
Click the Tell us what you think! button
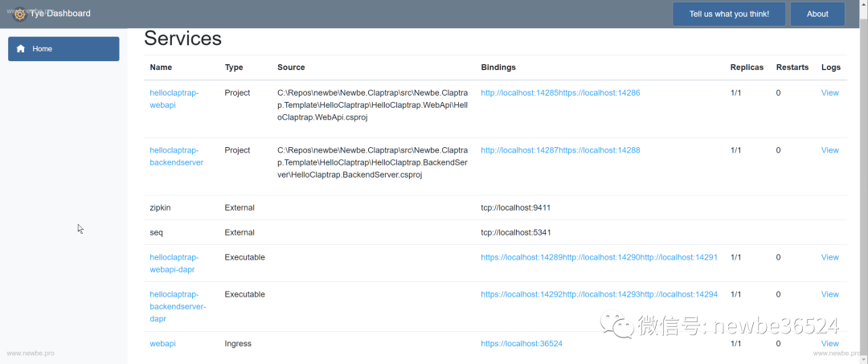[x=729, y=14]
